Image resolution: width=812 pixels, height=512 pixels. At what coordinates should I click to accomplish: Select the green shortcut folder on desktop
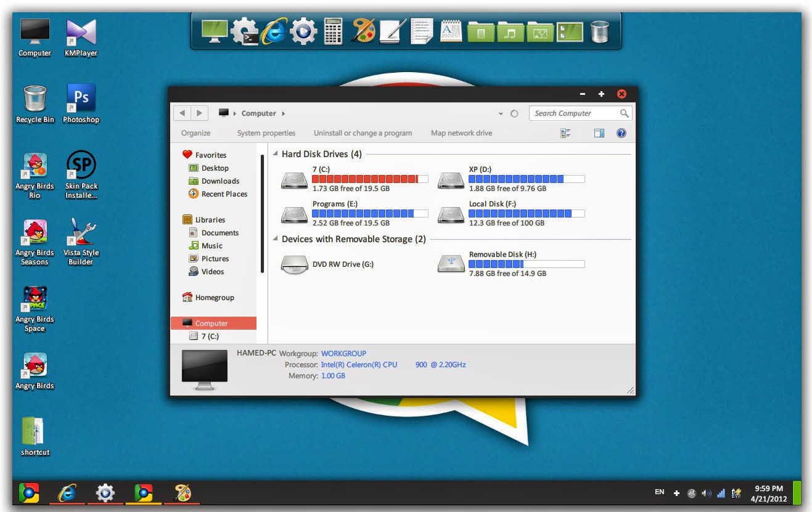click(x=35, y=437)
